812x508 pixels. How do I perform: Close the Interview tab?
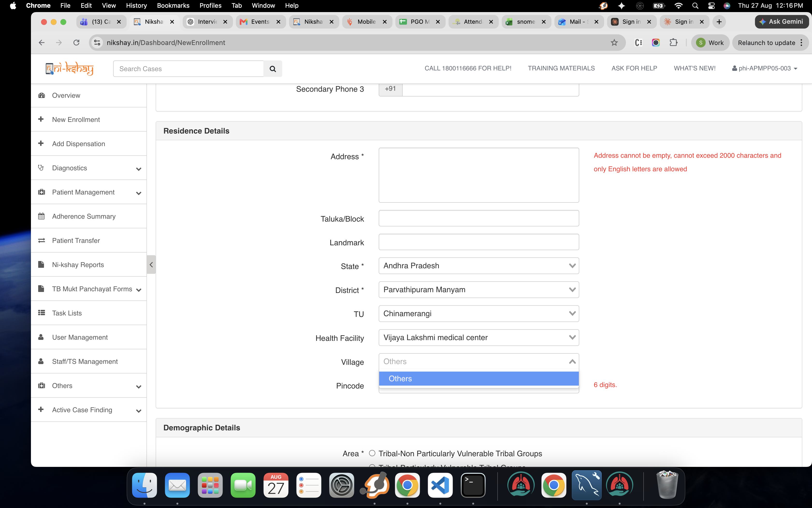click(225, 22)
